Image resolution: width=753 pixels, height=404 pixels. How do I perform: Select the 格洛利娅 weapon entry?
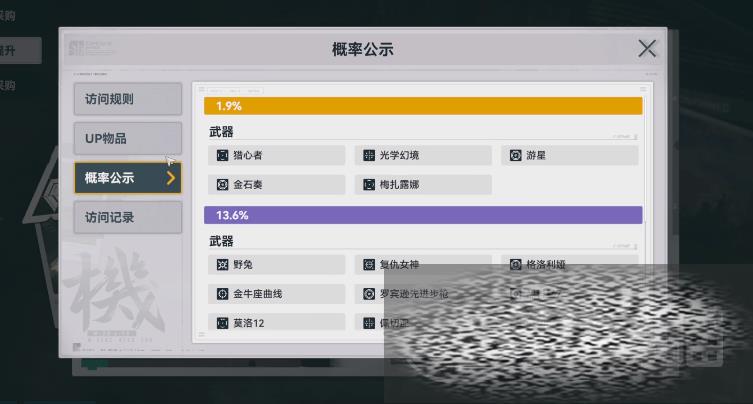570,264
